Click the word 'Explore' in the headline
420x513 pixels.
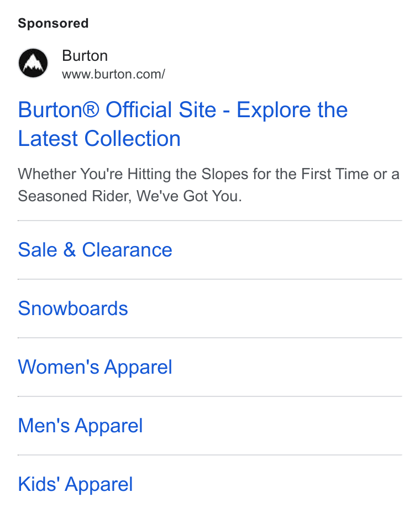point(274,110)
